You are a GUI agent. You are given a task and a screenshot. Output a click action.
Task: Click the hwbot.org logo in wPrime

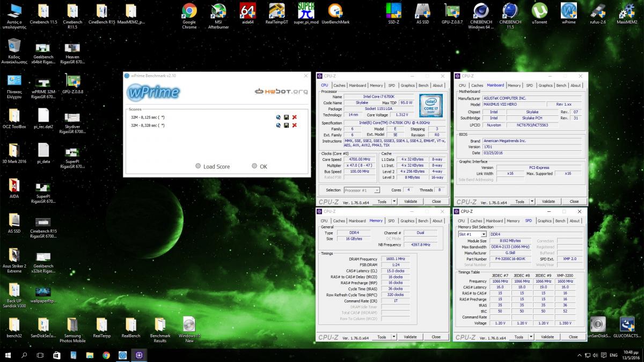pyautogui.click(x=281, y=92)
